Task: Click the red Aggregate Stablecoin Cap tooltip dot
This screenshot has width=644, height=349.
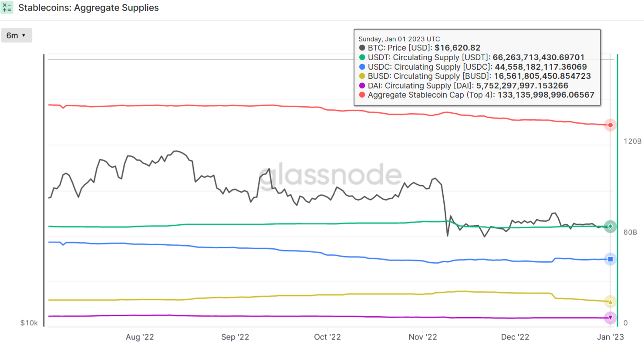Action: tap(362, 95)
